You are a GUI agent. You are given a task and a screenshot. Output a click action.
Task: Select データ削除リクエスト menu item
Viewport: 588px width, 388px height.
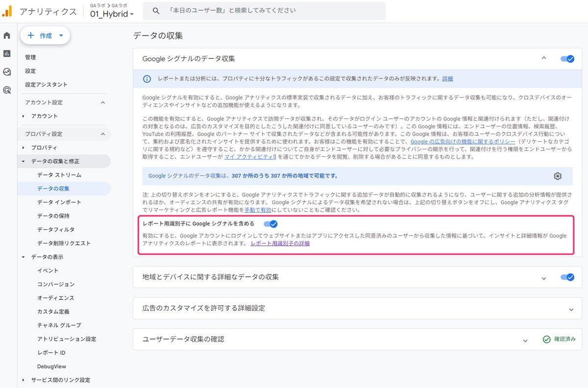[64, 243]
